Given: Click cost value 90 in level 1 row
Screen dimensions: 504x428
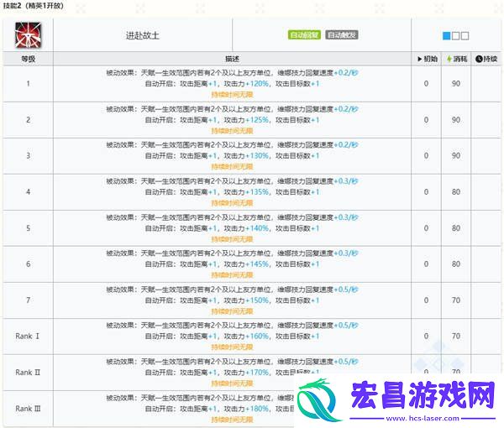Looking at the screenshot, I should [456, 84].
